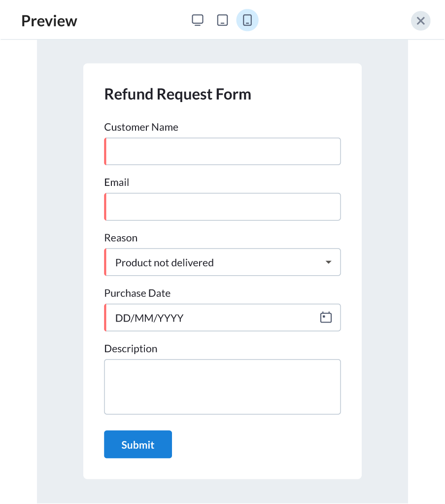The height and width of the screenshot is (504, 445).
Task: Select the 'Product not delivered' text in Reason
Action: click(x=165, y=262)
